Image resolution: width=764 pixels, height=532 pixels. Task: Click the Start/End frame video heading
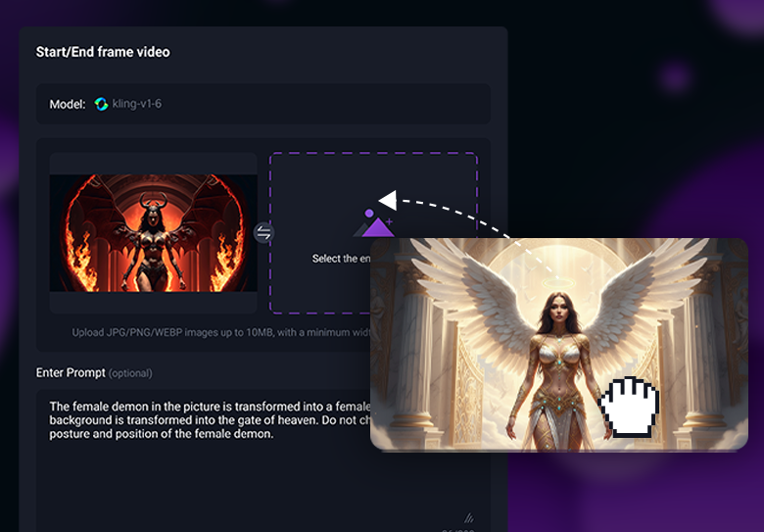tap(103, 52)
